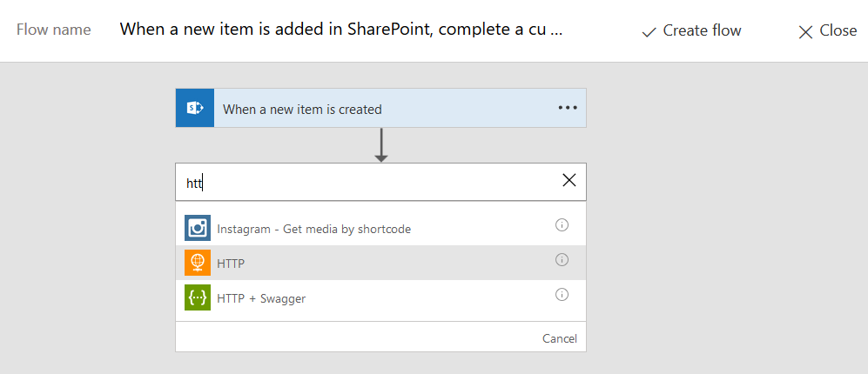Select the orange HTTP globe icon
The height and width of the screenshot is (374, 868).
point(198,263)
